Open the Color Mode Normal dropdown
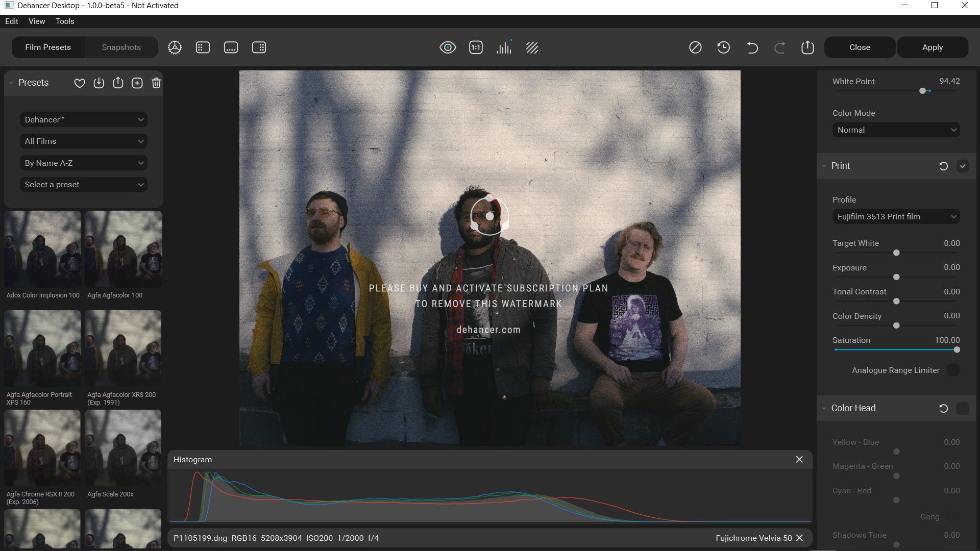The image size is (980, 551). coord(896,130)
